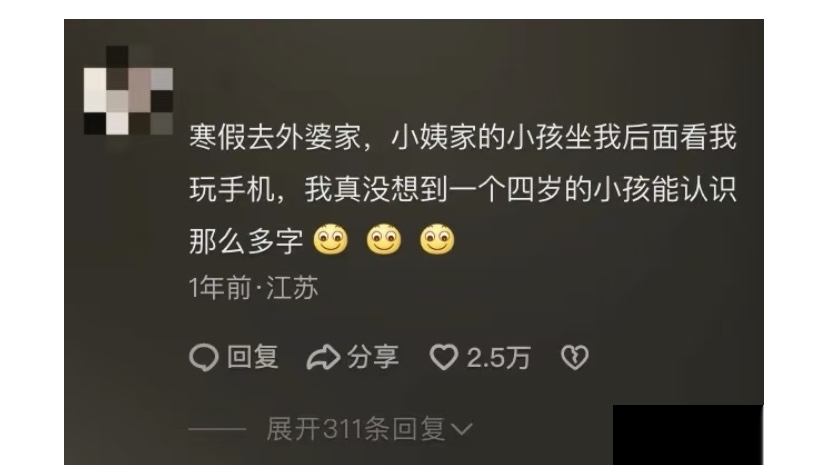Screen dimensions: 828x465
Task: Click the middle smiley emoji
Action: pyautogui.click(x=384, y=241)
